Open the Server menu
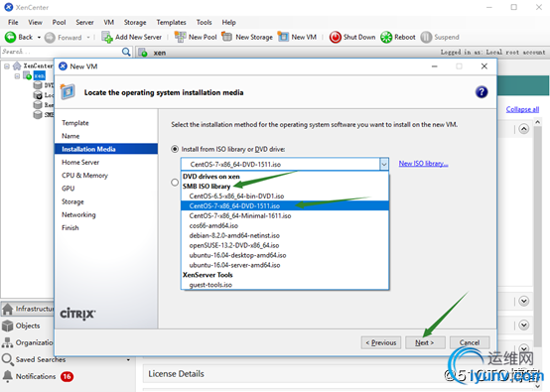The image size is (550, 392). coord(84,22)
